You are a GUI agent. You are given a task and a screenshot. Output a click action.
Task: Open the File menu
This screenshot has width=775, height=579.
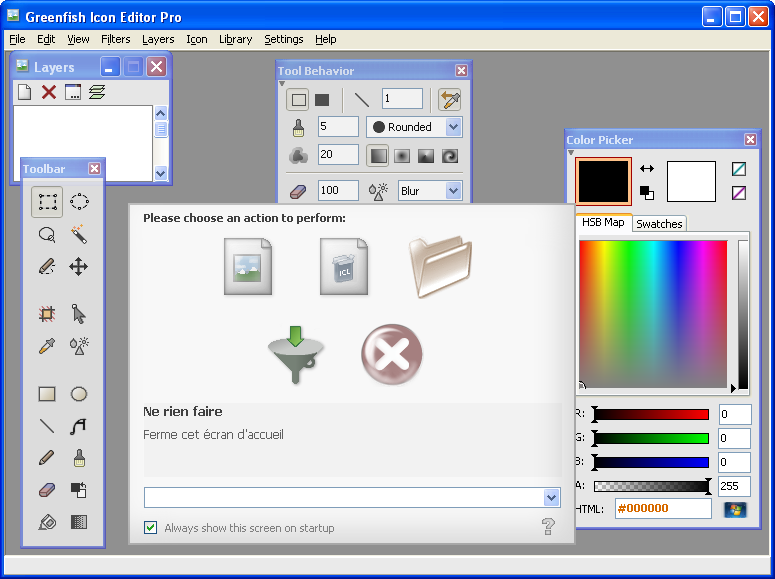pos(17,39)
